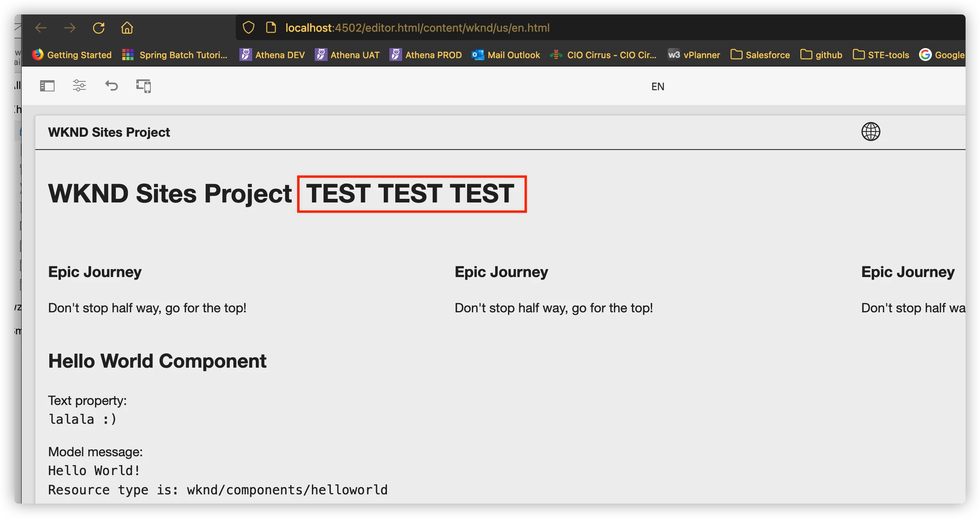Expand the Salesforce bookmark folder
Screen dimensions: 980x518
coord(760,55)
